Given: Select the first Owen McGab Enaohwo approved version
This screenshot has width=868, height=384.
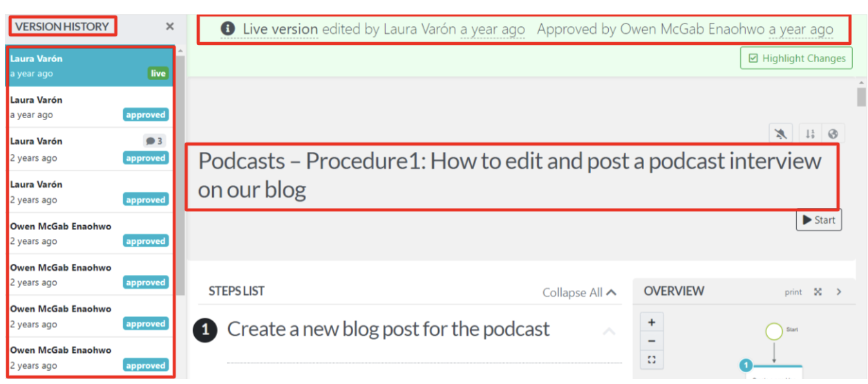Looking at the screenshot, I should tap(88, 233).
